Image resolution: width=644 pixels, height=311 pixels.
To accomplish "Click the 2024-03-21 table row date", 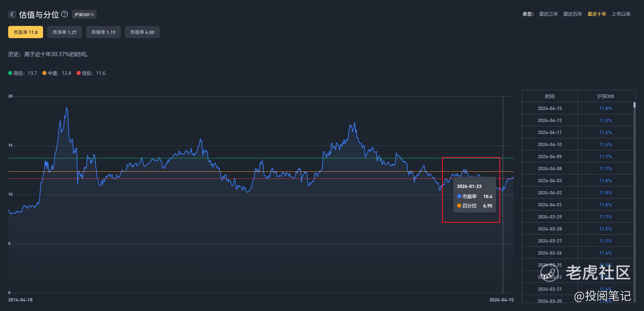I will coord(550,289).
